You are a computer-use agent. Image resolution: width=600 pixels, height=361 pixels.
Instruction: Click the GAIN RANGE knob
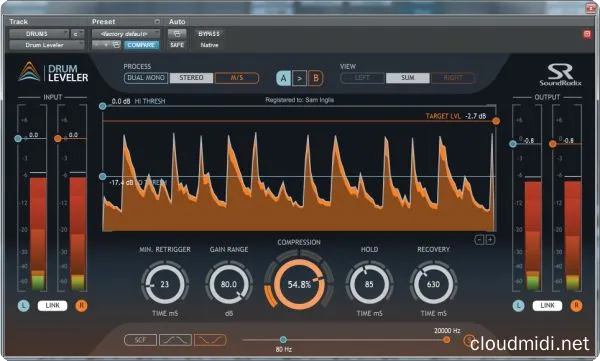pos(229,284)
